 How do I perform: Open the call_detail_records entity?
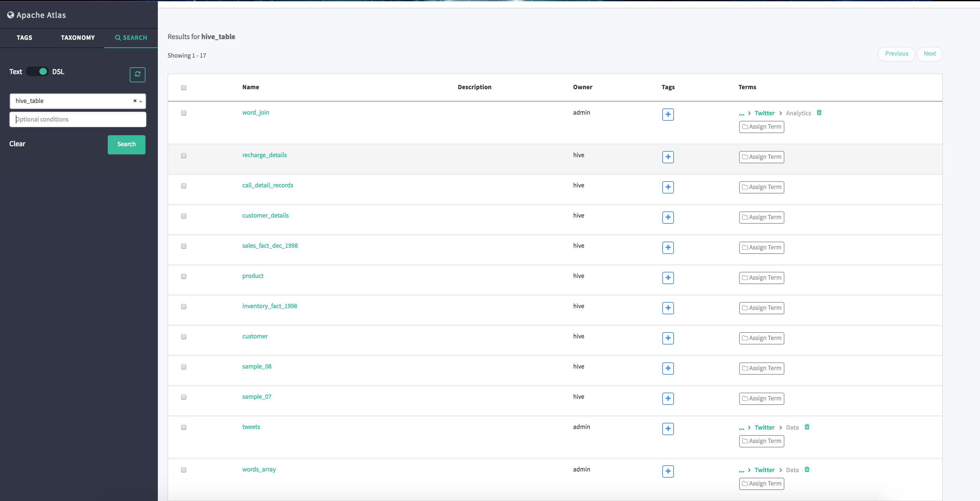pos(267,185)
